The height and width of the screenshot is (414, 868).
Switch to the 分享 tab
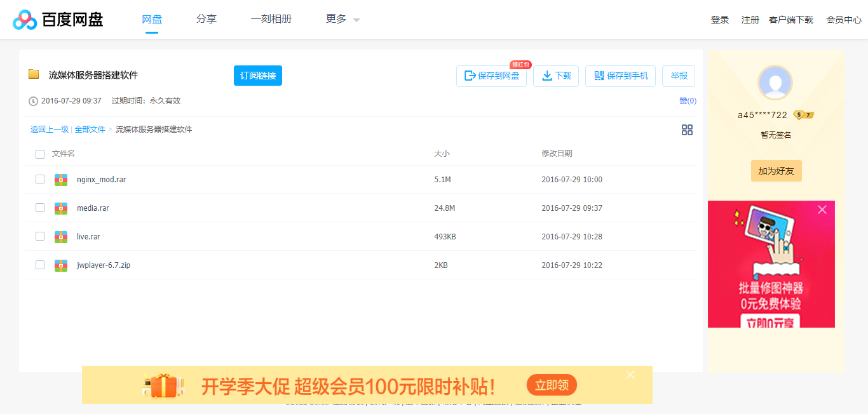[x=207, y=19]
